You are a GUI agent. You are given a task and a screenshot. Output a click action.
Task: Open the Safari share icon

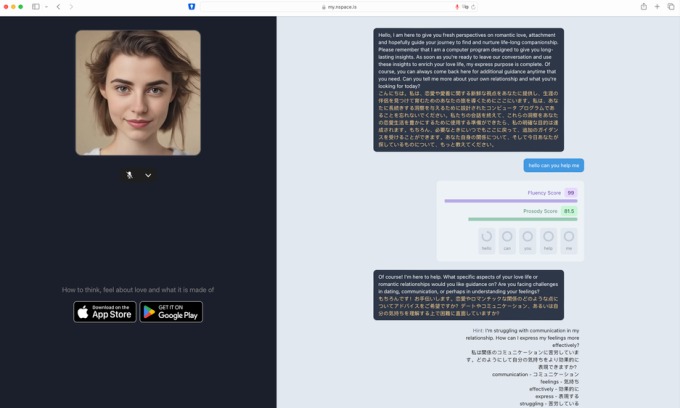click(x=644, y=7)
